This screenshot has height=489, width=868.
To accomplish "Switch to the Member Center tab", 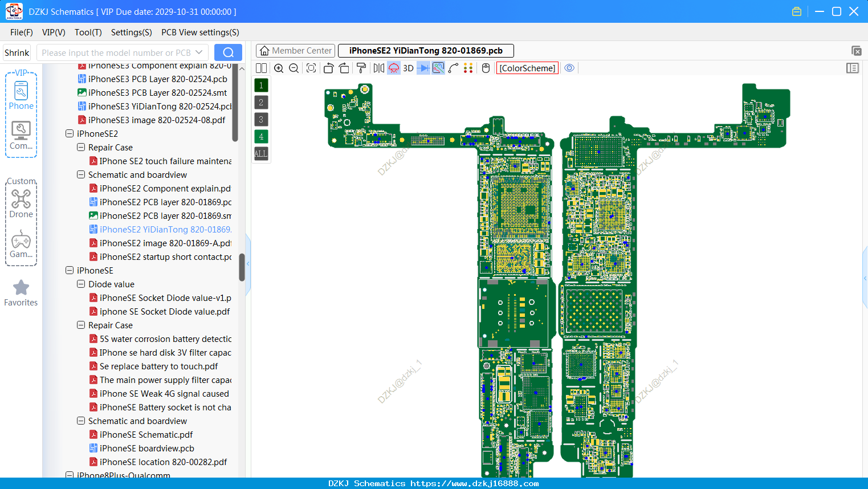I will [x=295, y=51].
